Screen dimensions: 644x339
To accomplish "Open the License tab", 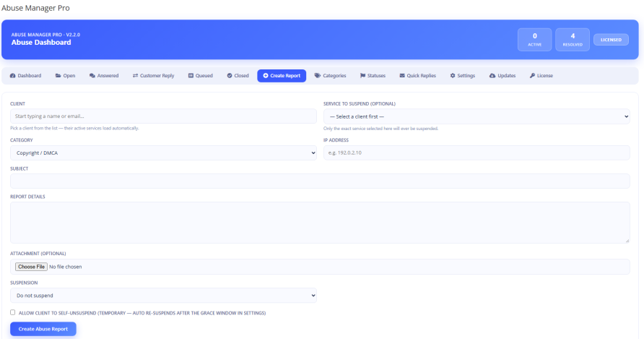I will (541, 76).
